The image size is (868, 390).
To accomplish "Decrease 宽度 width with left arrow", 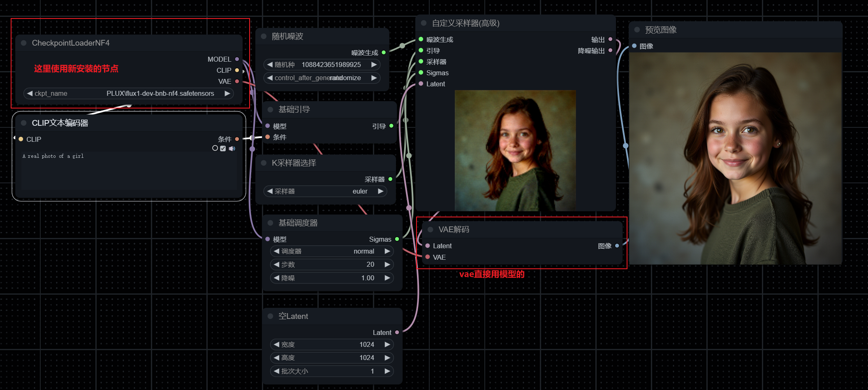I will tap(277, 344).
